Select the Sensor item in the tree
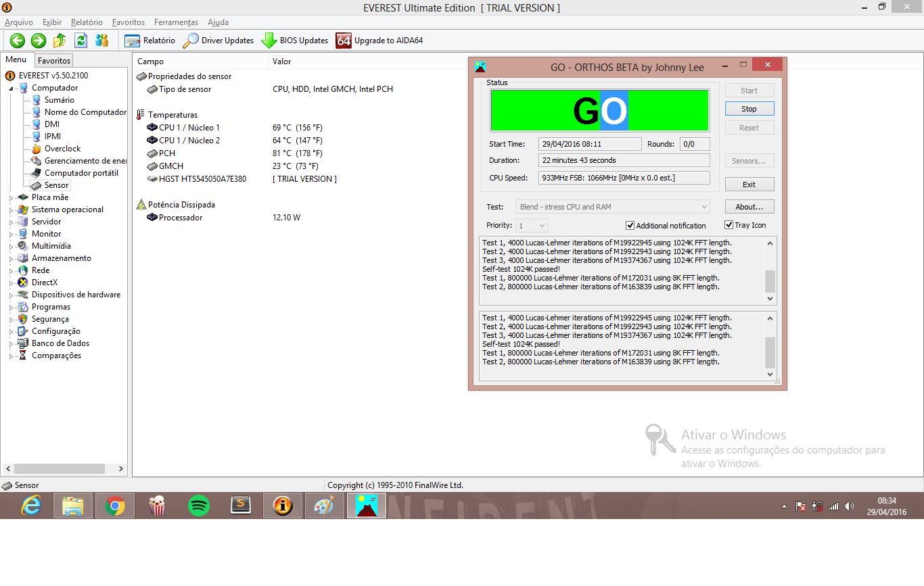 [57, 185]
